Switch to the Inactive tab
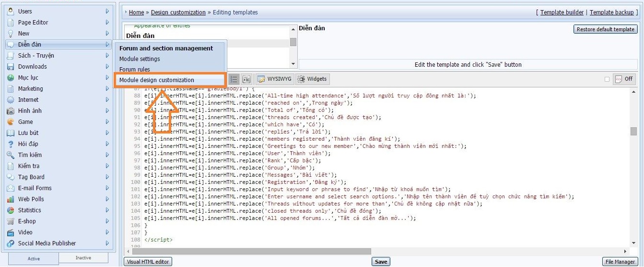644x267 pixels. pyautogui.click(x=83, y=258)
